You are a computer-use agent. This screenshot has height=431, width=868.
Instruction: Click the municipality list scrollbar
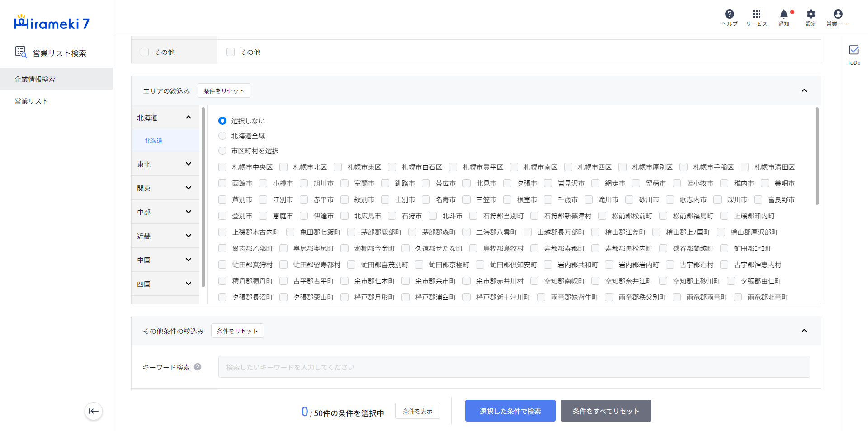817,156
